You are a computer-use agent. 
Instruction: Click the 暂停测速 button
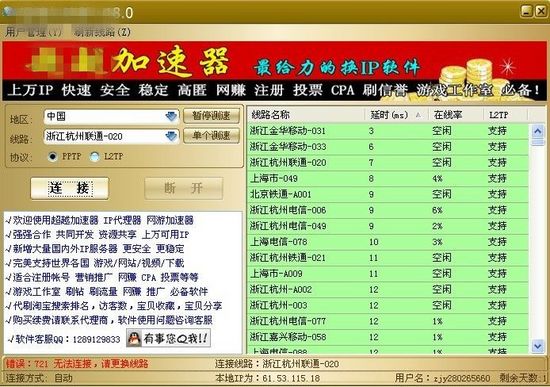tap(212, 116)
